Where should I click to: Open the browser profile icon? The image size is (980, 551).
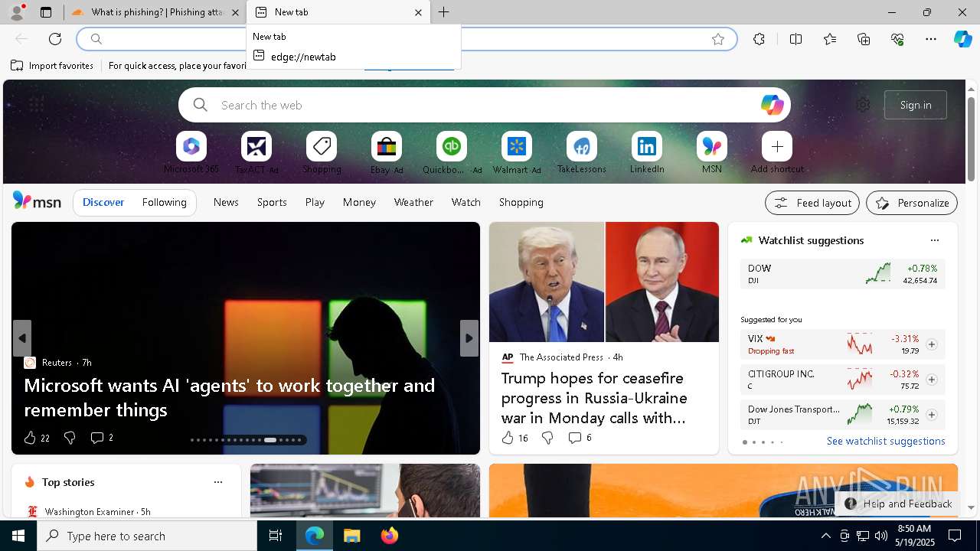[x=16, y=12]
